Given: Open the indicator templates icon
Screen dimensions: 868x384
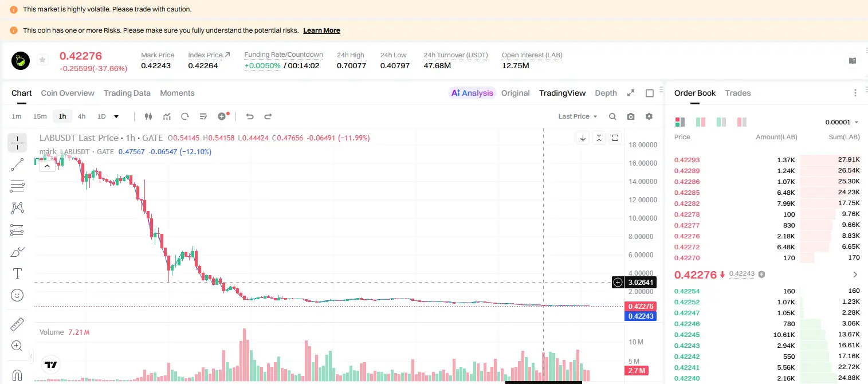Looking at the screenshot, I should click(203, 116).
